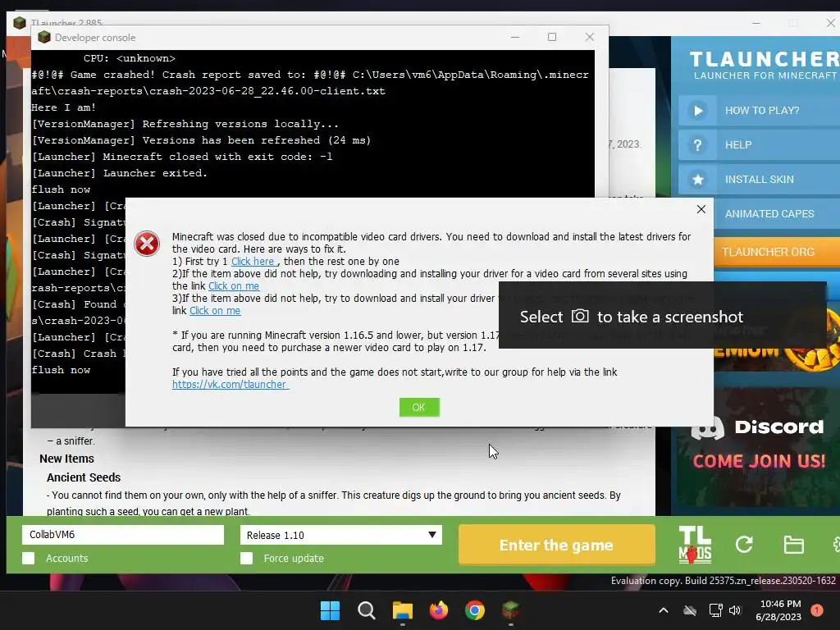The height and width of the screenshot is (630, 840).
Task: Click the console line 'Here I am!'
Action: [x=64, y=107]
